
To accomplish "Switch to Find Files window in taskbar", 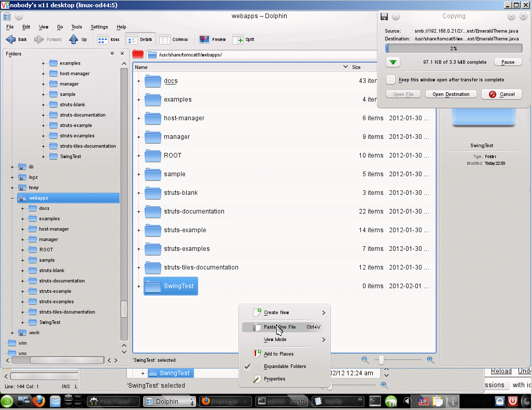I will 114,402.
